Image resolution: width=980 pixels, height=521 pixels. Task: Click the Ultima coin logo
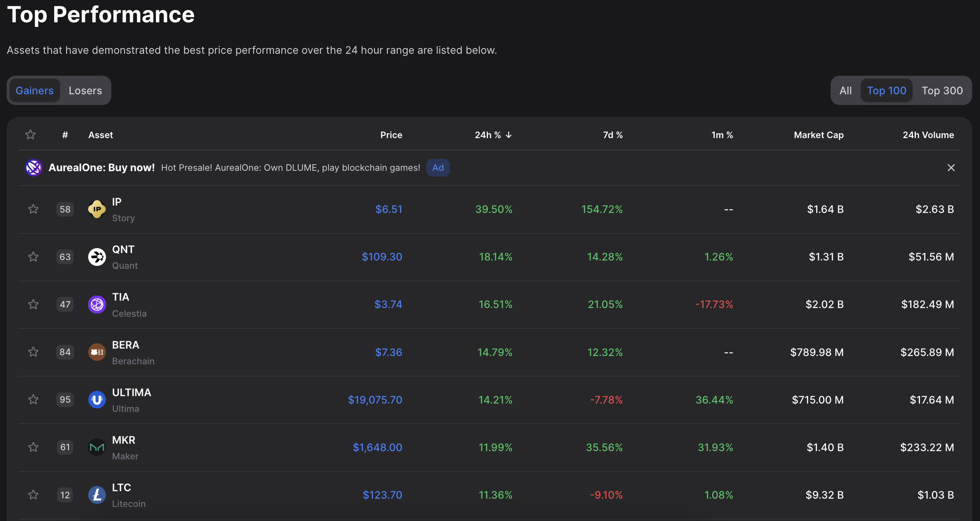tap(97, 400)
